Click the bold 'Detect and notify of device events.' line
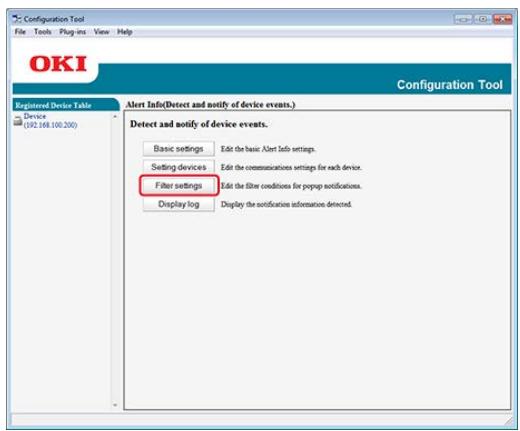 tap(199, 124)
